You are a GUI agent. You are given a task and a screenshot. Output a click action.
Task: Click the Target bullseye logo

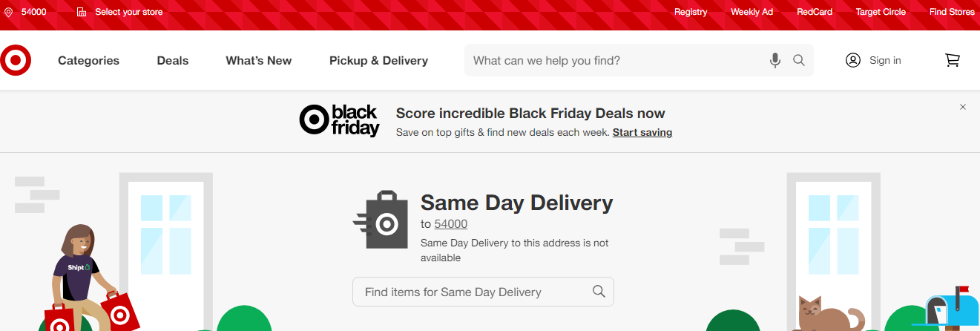pyautogui.click(x=16, y=60)
